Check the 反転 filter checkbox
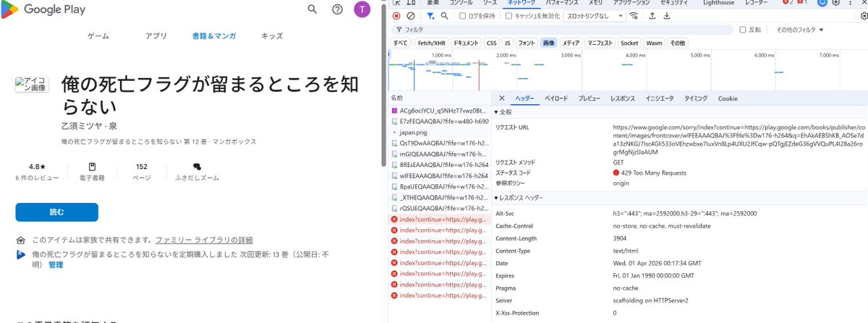This screenshot has height=323, width=868. pyautogui.click(x=742, y=30)
